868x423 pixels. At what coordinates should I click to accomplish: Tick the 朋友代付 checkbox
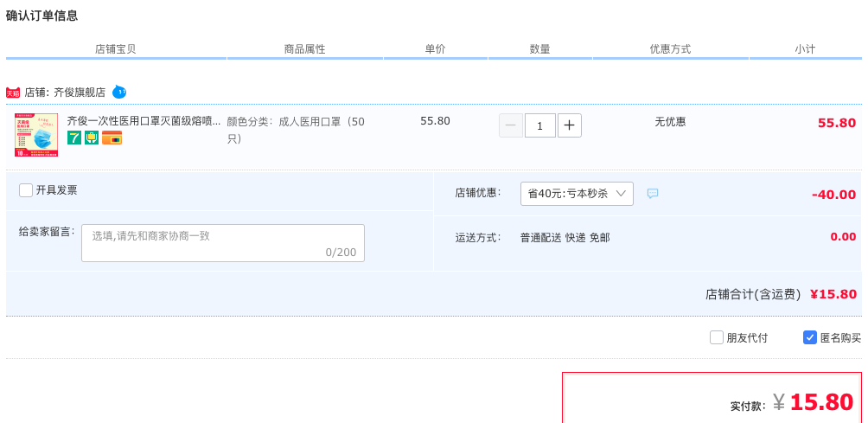717,337
